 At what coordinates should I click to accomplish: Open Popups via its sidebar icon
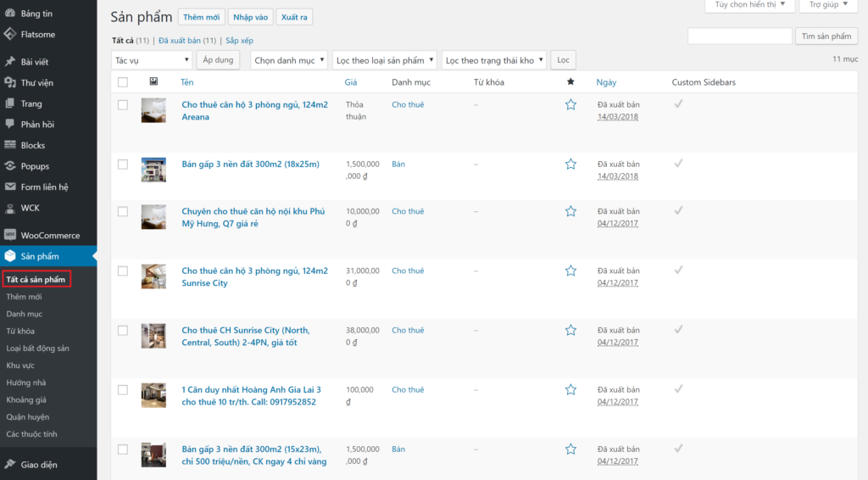10,166
